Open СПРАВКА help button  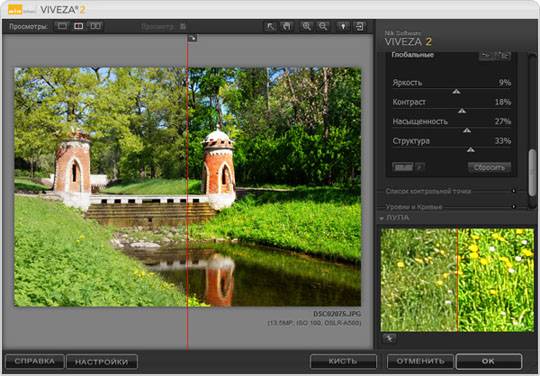click(35, 362)
